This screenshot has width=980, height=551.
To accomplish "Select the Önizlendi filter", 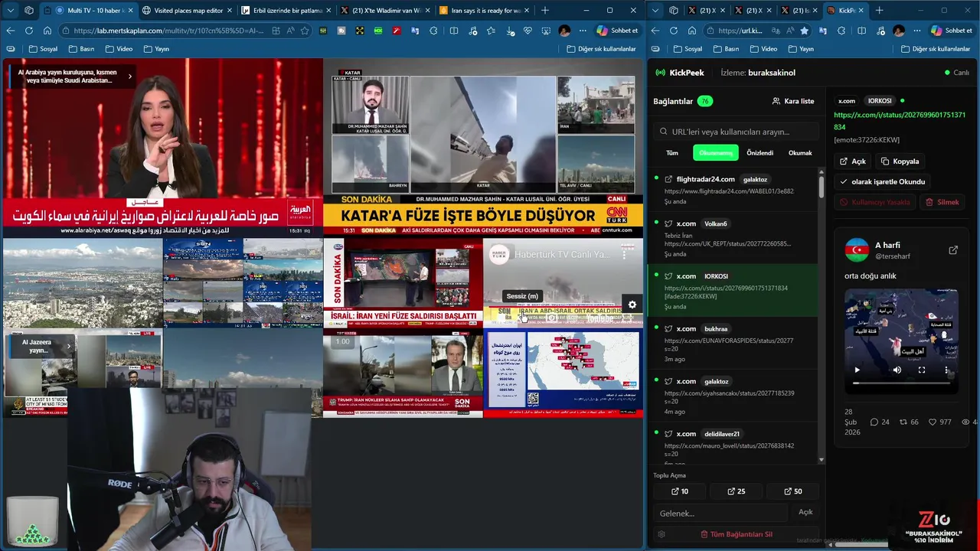I will pos(760,153).
